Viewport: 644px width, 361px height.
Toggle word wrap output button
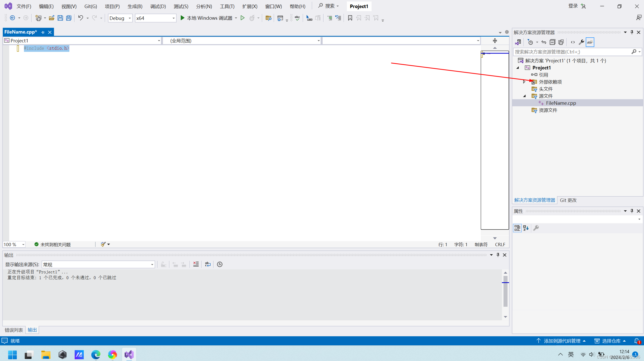click(x=207, y=264)
